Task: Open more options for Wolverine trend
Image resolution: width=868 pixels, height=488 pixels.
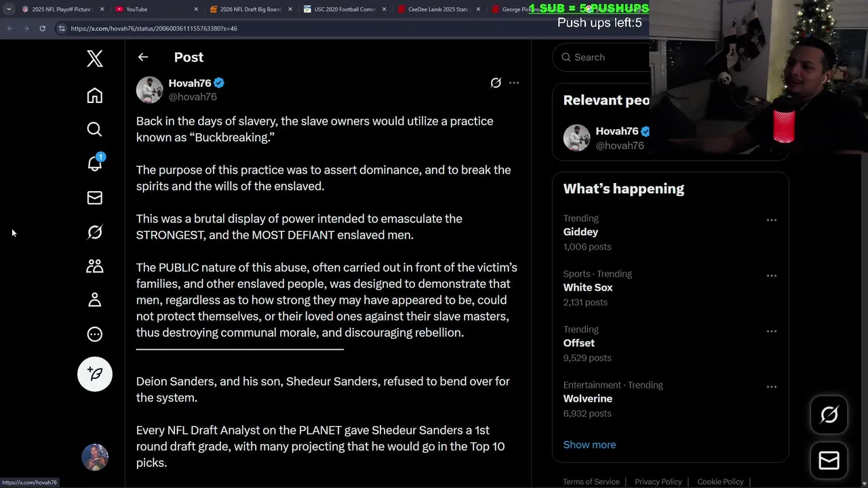Action: [x=772, y=387]
